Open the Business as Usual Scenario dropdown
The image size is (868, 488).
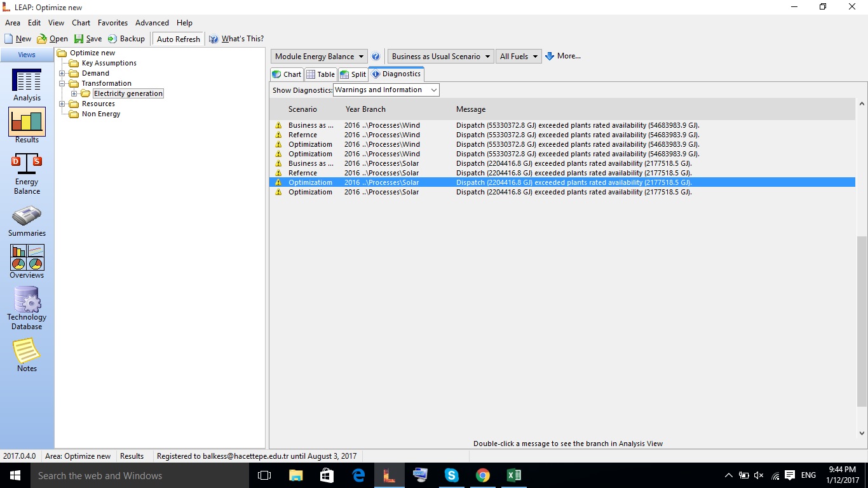(441, 57)
